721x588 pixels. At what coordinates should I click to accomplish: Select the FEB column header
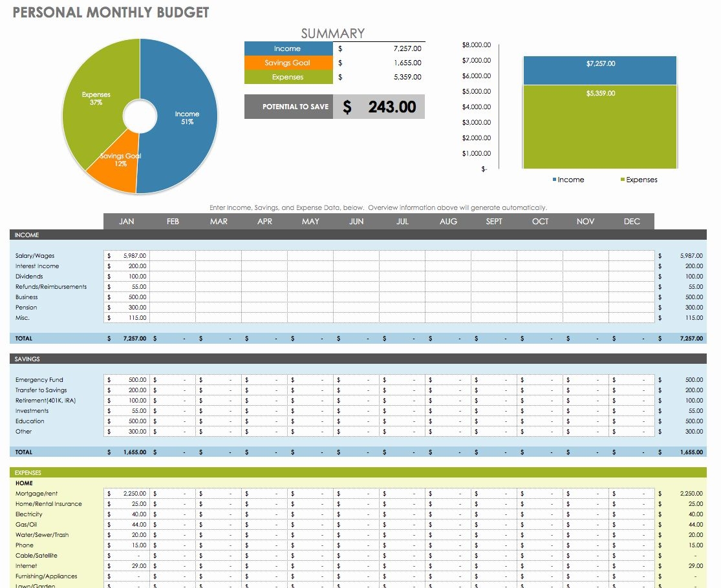coord(173,222)
